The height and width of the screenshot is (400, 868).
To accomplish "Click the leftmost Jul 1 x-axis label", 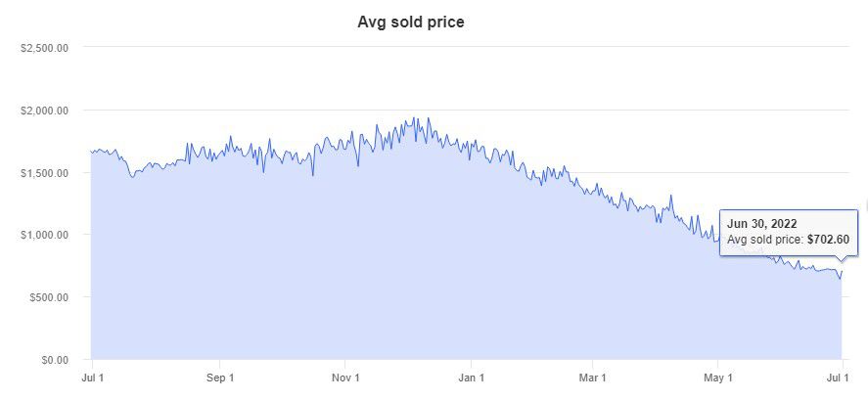I will (x=91, y=377).
